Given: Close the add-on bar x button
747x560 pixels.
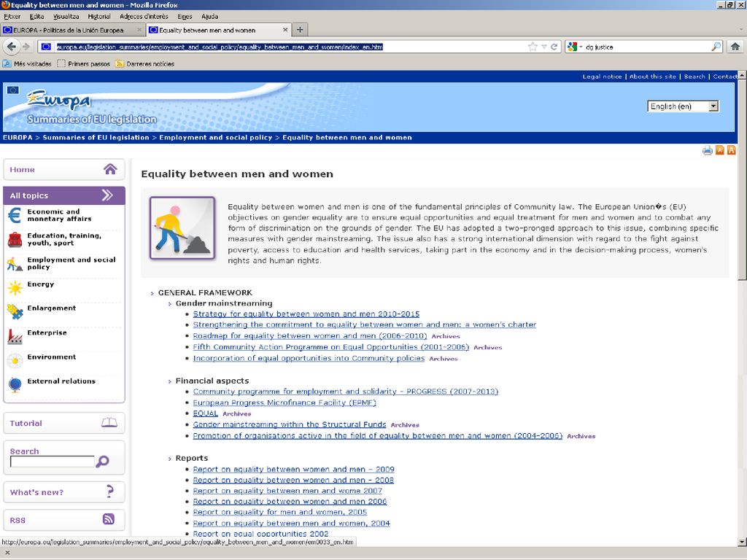Looking at the screenshot, I should (x=7, y=553).
